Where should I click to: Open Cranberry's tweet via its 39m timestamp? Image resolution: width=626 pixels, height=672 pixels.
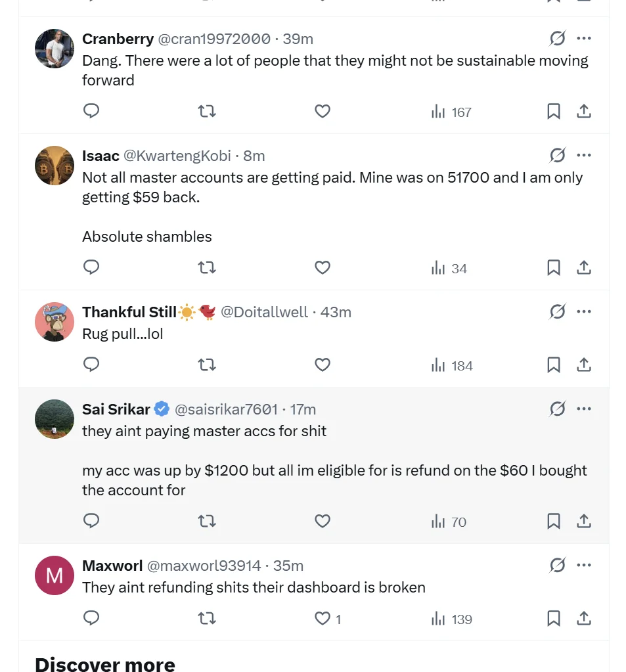(298, 39)
